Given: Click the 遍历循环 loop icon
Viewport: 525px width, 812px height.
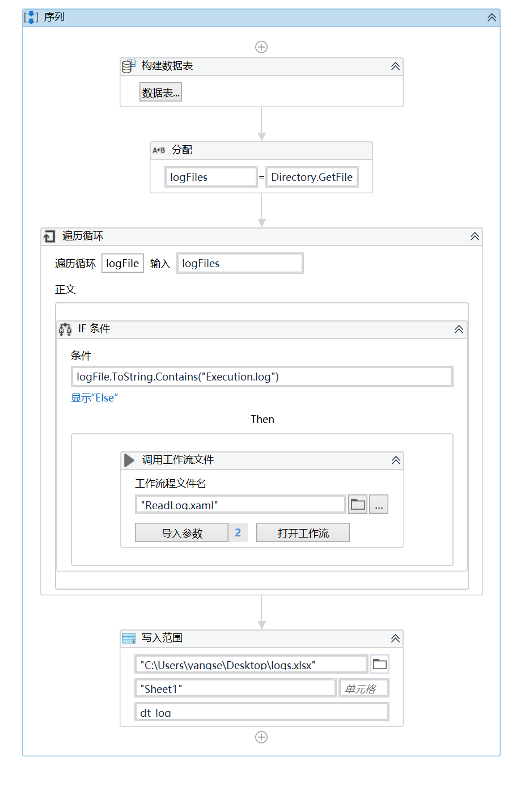Looking at the screenshot, I should pyautogui.click(x=50, y=236).
